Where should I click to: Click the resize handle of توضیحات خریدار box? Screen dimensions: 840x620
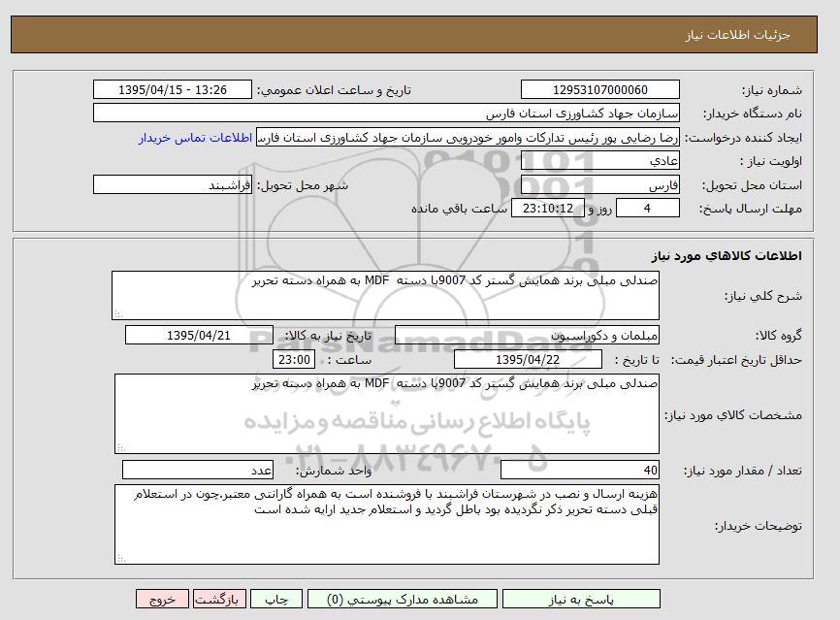click(121, 559)
